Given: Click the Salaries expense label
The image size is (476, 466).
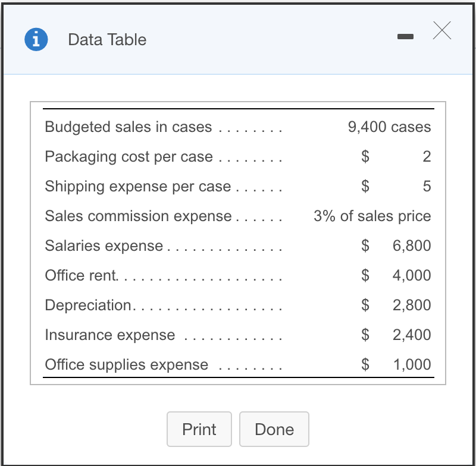Looking at the screenshot, I should (x=104, y=245).
